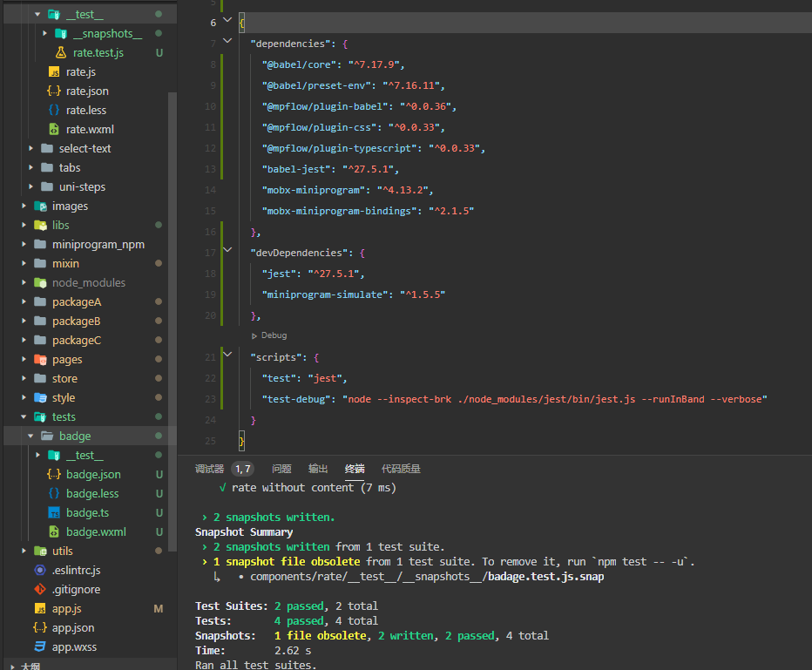
Task: Click the libs folder icon
Action: [40, 226]
